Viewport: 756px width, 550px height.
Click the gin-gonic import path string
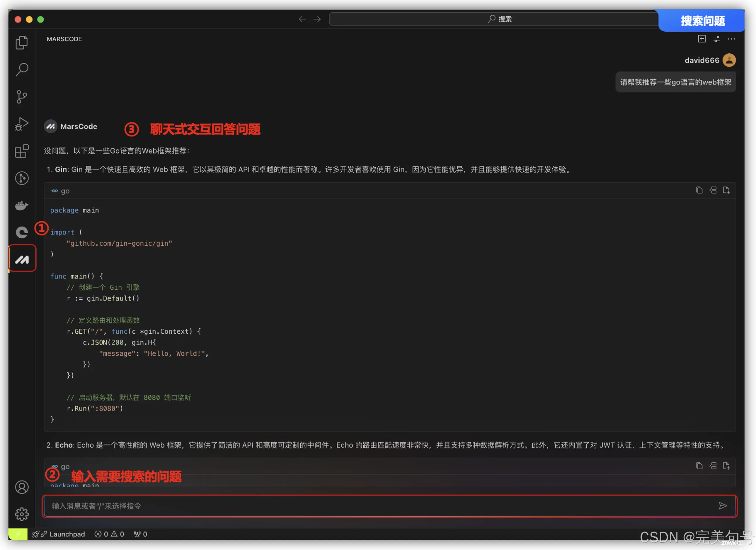coord(119,243)
